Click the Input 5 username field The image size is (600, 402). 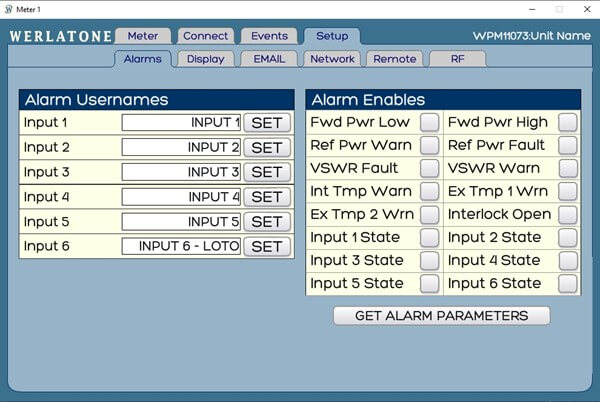point(181,222)
